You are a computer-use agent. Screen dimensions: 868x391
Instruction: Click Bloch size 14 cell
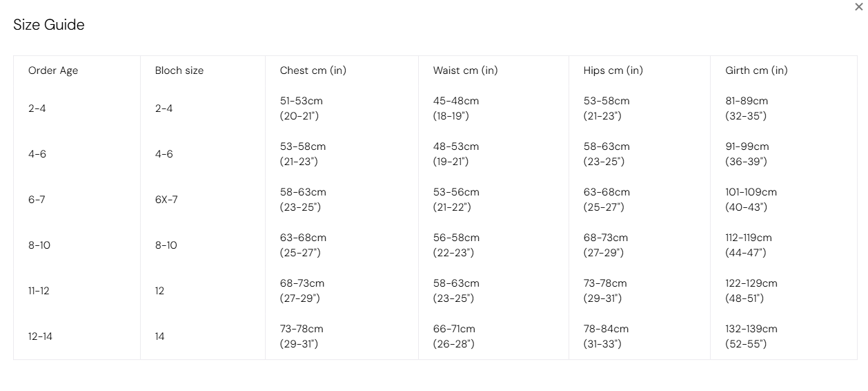point(159,336)
